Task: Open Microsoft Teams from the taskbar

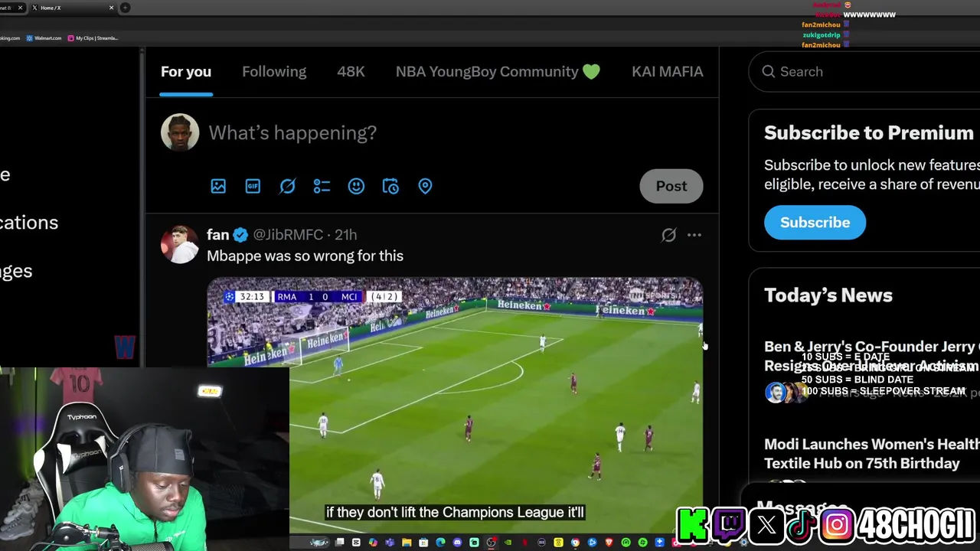Action: pyautogui.click(x=389, y=543)
